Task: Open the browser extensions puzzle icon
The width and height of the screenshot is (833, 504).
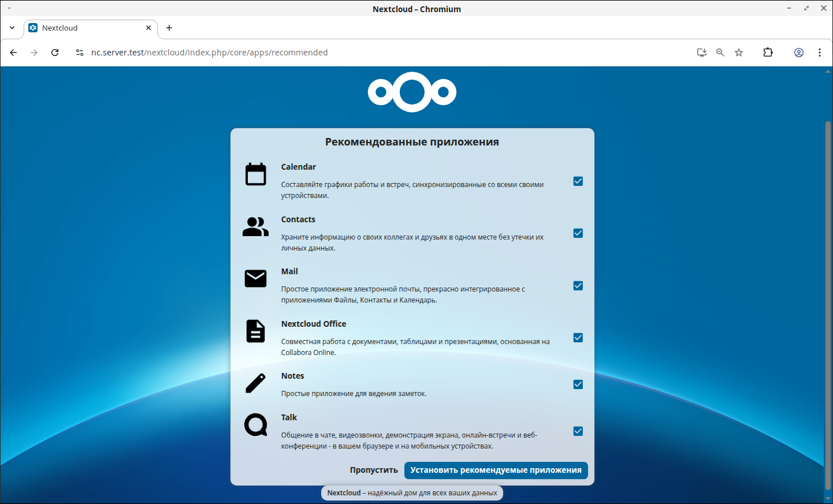Action: [x=768, y=53]
